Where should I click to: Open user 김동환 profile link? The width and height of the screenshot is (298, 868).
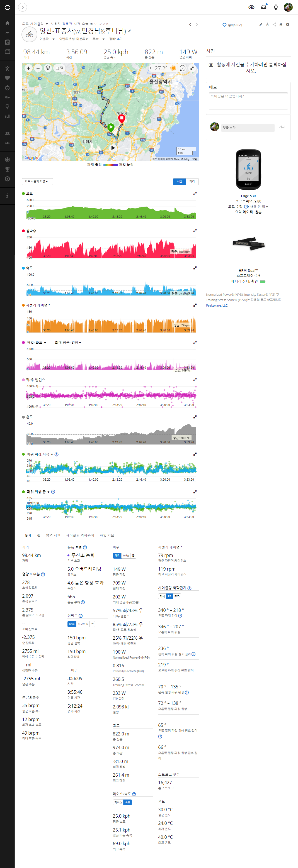pos(67,24)
